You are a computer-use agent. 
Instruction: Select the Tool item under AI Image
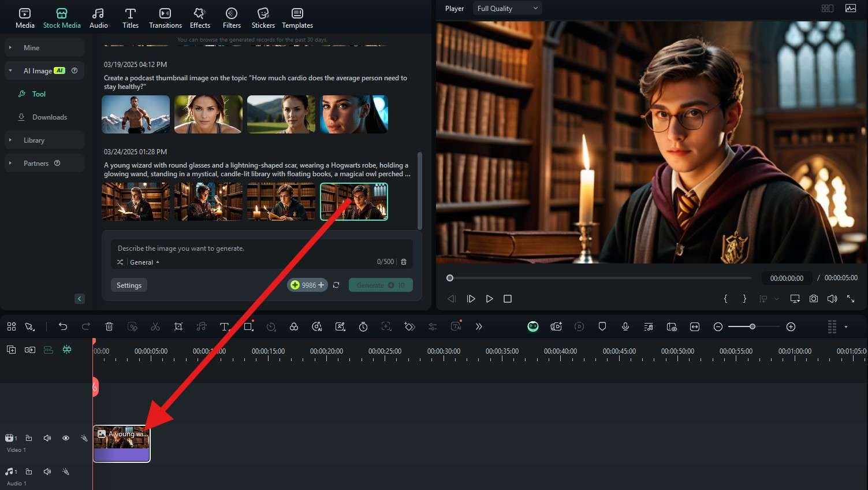pyautogui.click(x=39, y=94)
